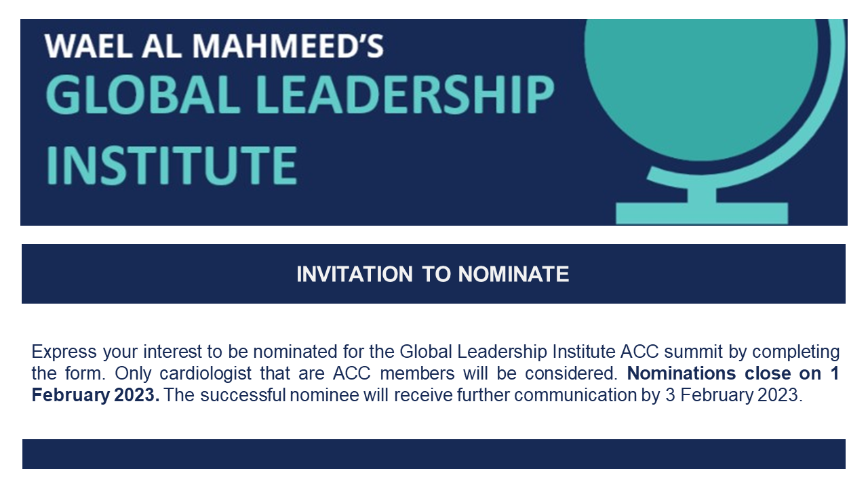Click the word "NOMINATE" in banner
The width and height of the screenshot is (868, 488).
pyautogui.click(x=513, y=274)
